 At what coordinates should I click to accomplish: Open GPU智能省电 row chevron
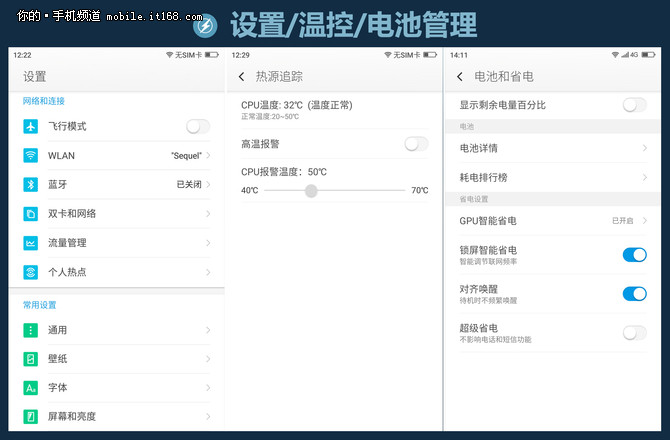coord(644,221)
